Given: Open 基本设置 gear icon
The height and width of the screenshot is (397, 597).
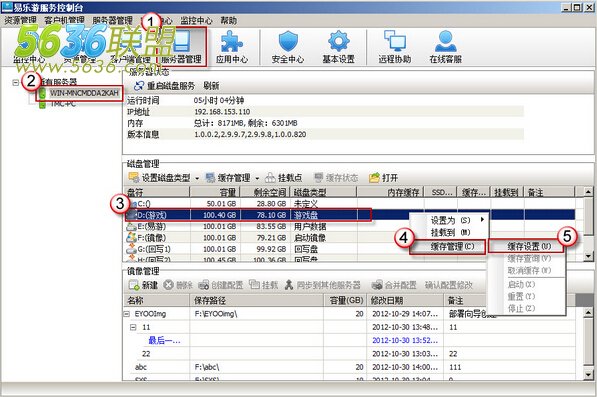Looking at the screenshot, I should pyautogui.click(x=338, y=47).
